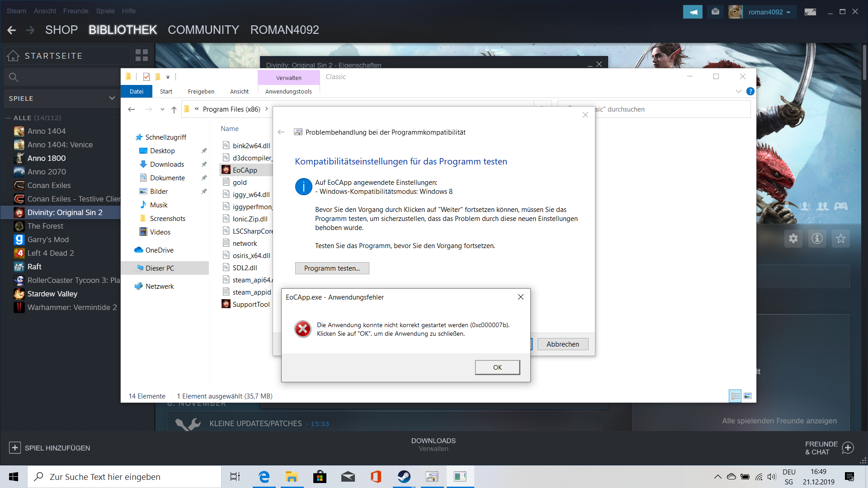Click the Steam library grid view icon

pos(142,56)
